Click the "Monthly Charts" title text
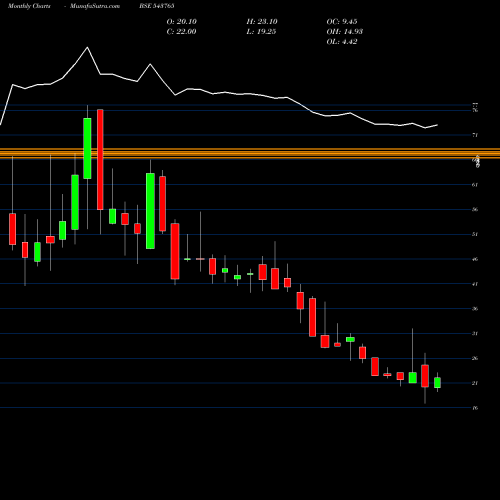 29,6
